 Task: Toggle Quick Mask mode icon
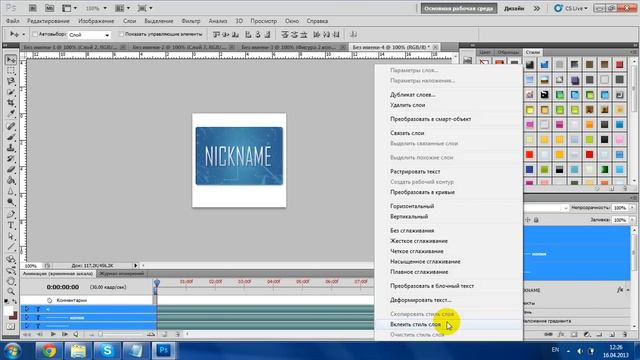click(x=11, y=326)
